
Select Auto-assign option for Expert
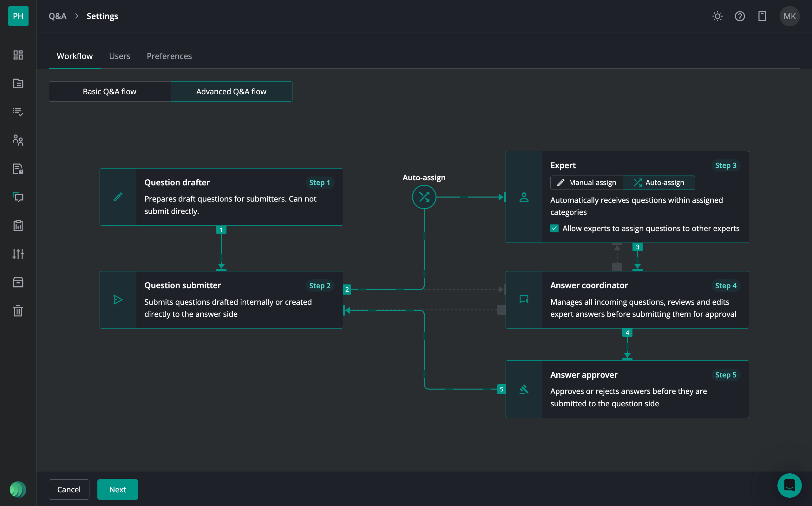tap(659, 183)
